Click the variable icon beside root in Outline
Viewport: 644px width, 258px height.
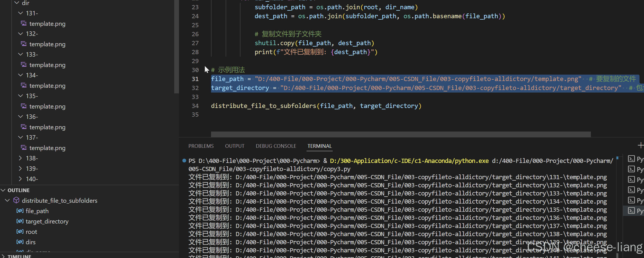(x=20, y=231)
